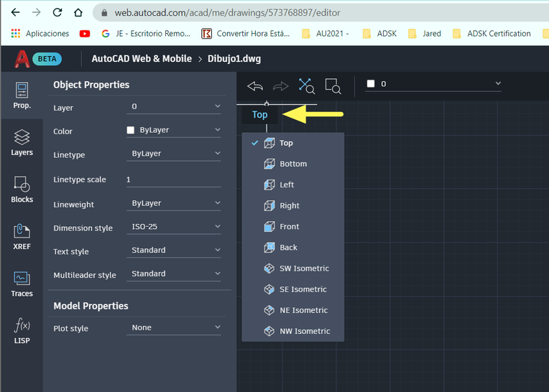
Task: Open the Aplicaciones apps grid
Action: (40, 34)
